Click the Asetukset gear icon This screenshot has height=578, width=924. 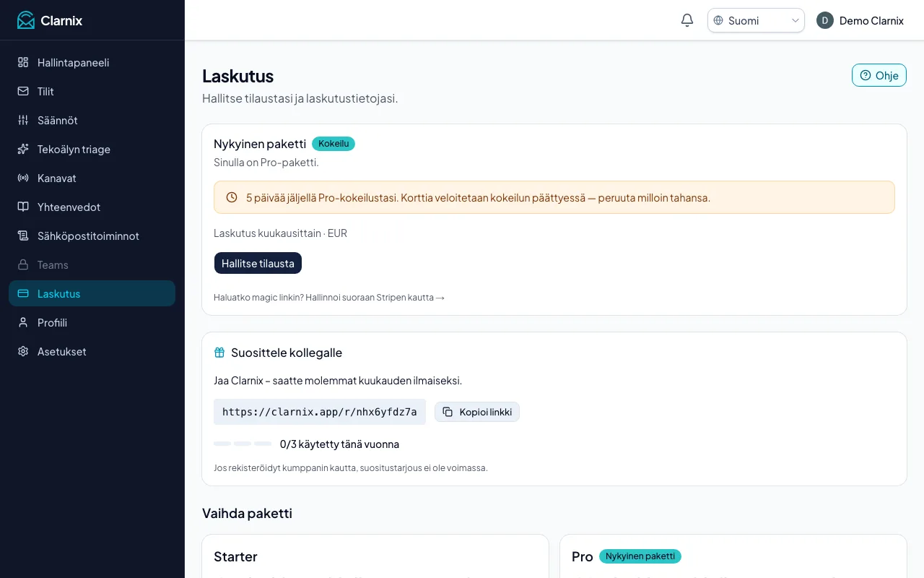23,351
